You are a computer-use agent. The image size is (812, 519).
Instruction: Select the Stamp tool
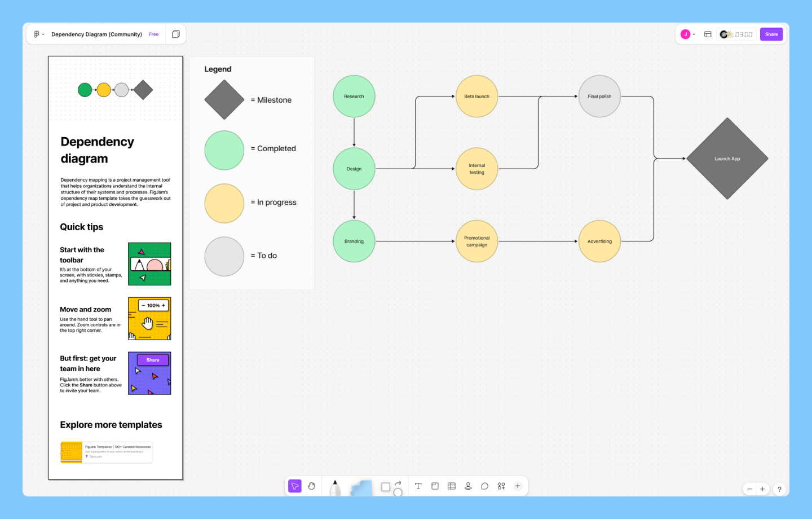point(468,486)
